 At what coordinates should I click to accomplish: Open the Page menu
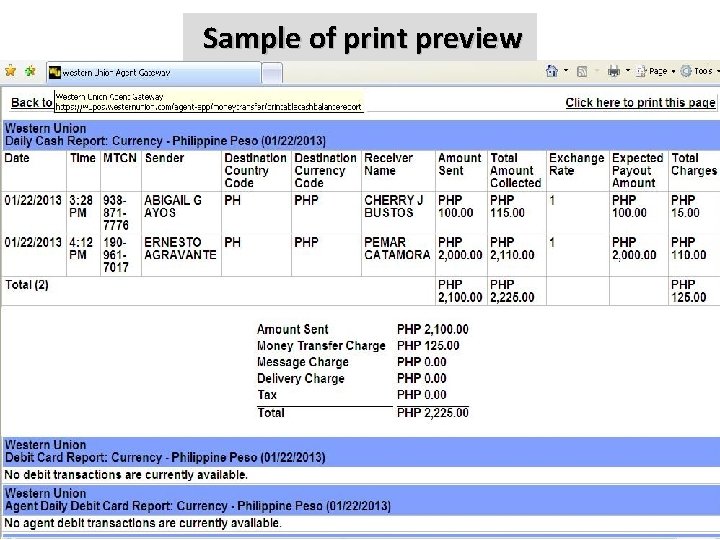655,71
